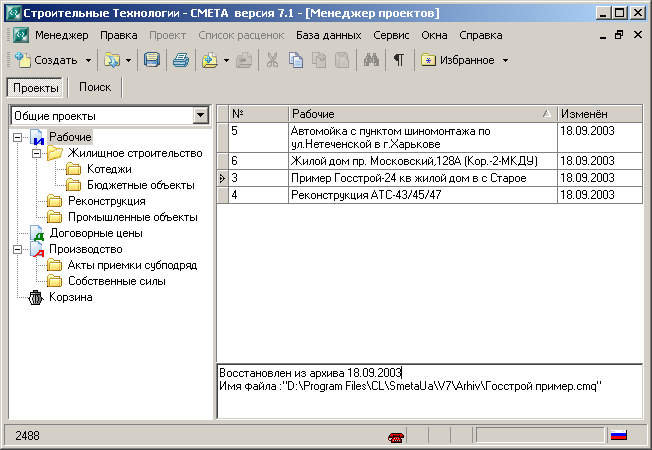This screenshot has height=450, width=652.
Task: Click the grayed duplicate pages icon
Action: [319, 60]
